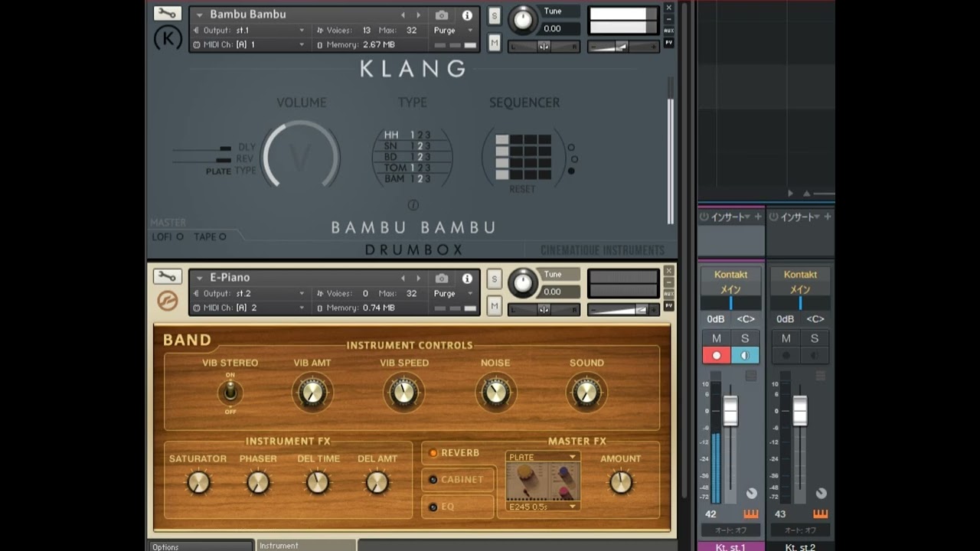Switch to the Options tab
The height and width of the screenshot is (551, 980).
click(201, 546)
